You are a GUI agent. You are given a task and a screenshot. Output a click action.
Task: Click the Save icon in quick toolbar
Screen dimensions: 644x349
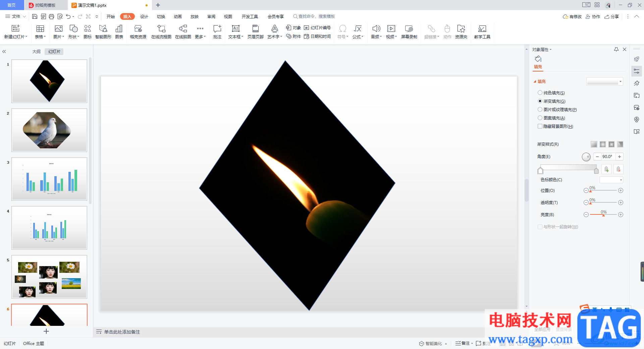35,16
